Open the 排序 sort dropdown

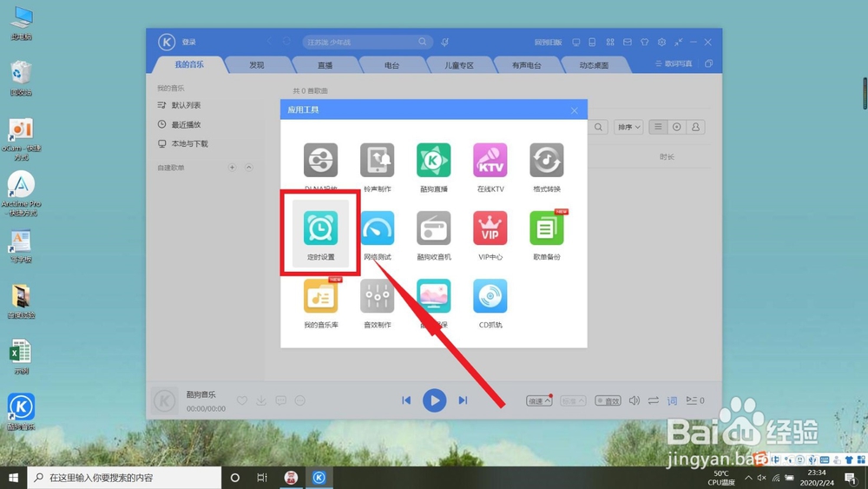pyautogui.click(x=628, y=127)
